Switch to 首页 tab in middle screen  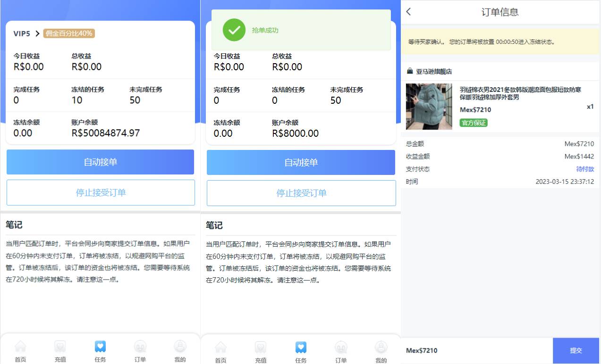pyautogui.click(x=220, y=352)
